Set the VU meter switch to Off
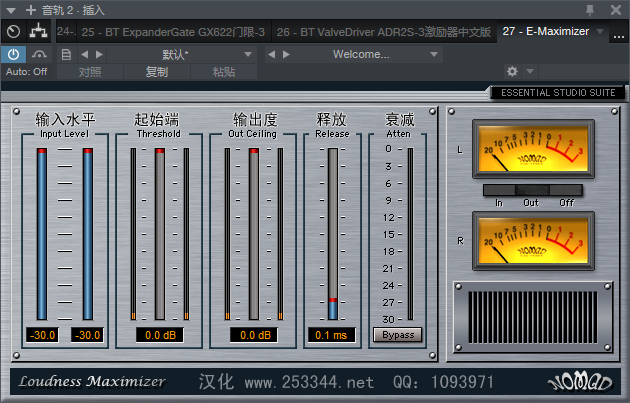630x403 pixels. coord(567,189)
